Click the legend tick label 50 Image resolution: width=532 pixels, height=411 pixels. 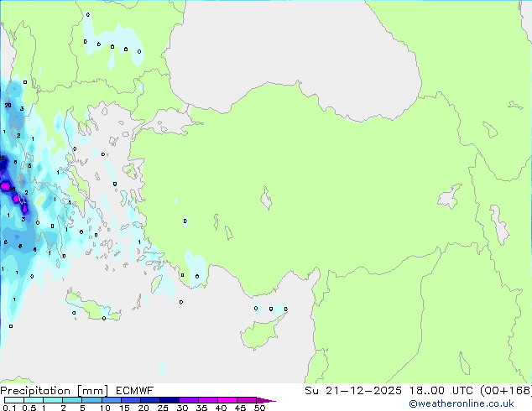point(259,408)
